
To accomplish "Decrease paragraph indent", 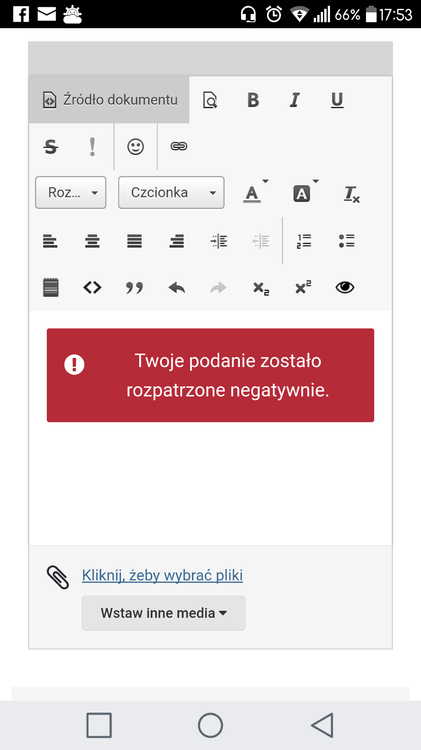I will pyautogui.click(x=261, y=241).
